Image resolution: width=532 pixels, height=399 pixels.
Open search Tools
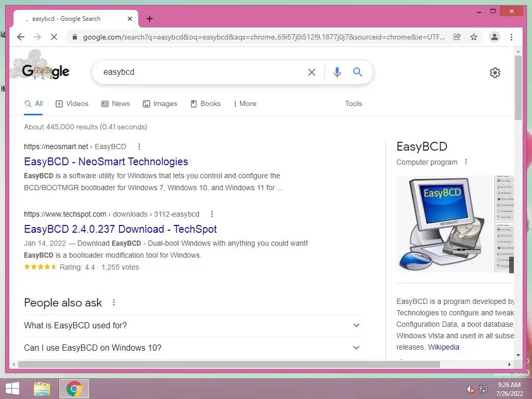[353, 104]
